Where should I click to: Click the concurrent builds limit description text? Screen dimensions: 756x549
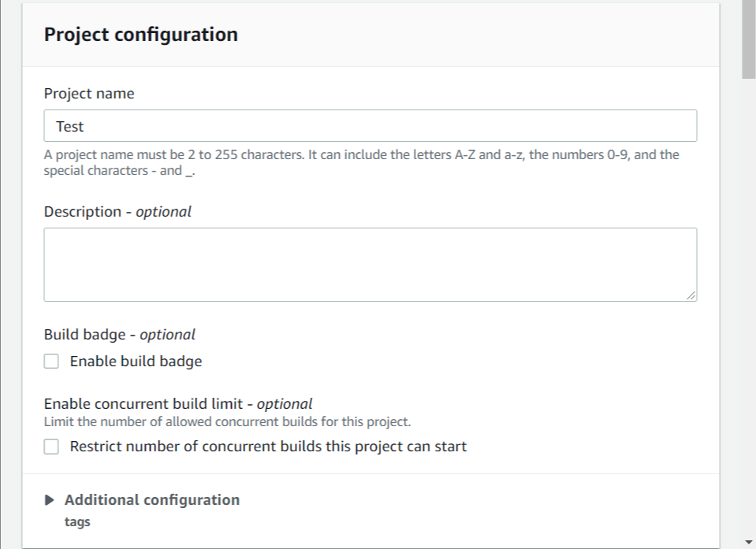click(x=227, y=421)
